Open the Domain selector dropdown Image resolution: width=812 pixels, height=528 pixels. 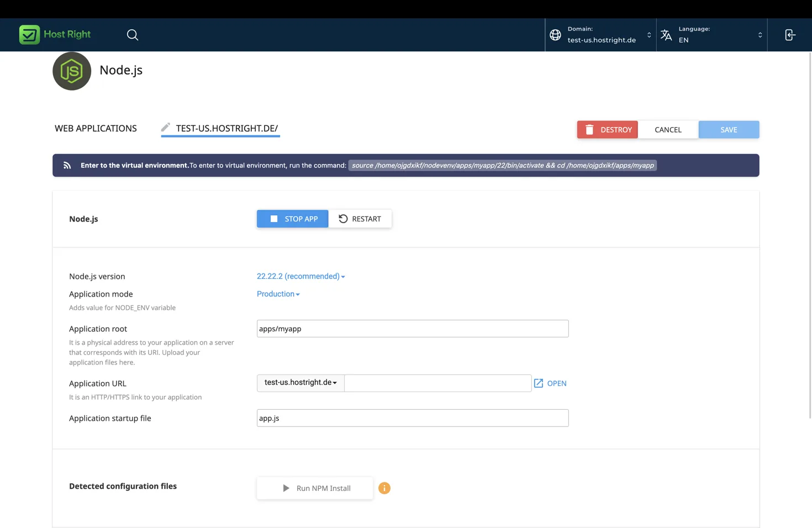601,35
